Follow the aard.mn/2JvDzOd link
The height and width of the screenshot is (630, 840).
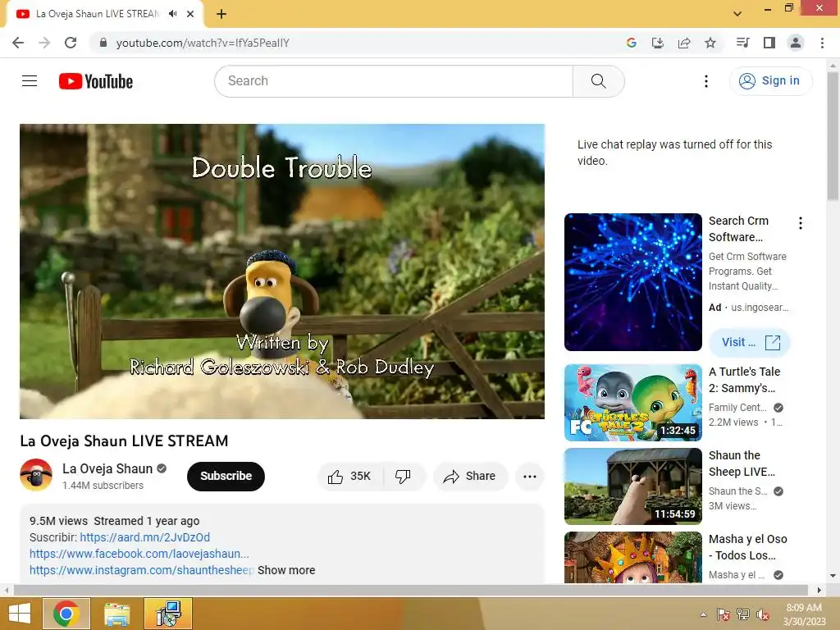point(144,537)
